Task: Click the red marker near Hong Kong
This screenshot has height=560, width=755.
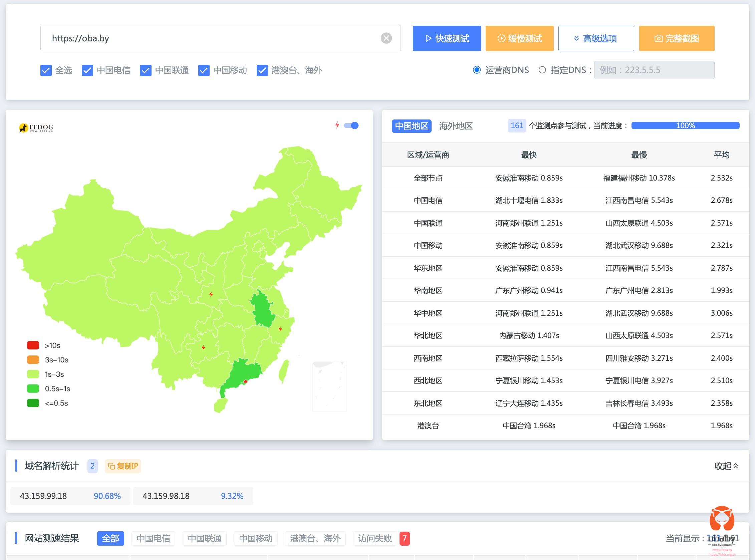Action: pyautogui.click(x=245, y=382)
